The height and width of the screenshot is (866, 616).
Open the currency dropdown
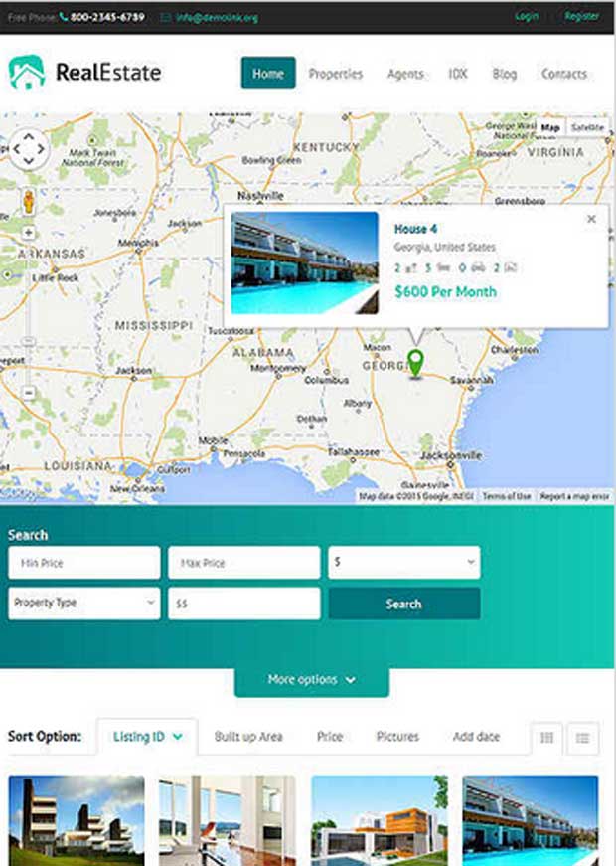pyautogui.click(x=404, y=562)
